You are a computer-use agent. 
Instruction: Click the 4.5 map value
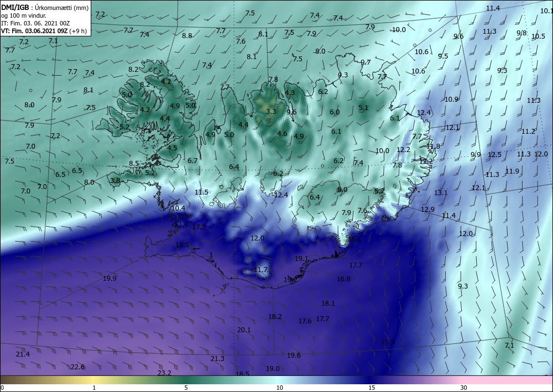tap(172, 148)
